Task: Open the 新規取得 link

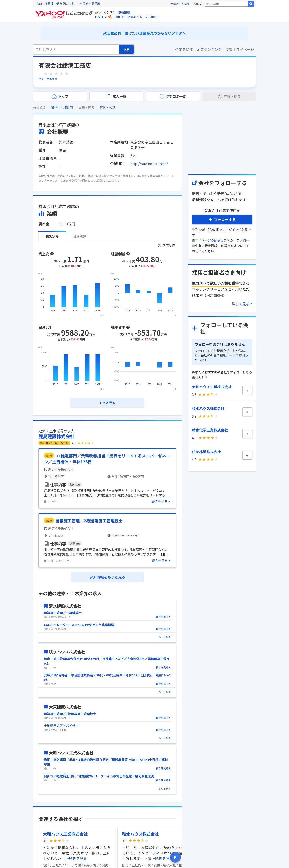Action: tap(124, 12)
